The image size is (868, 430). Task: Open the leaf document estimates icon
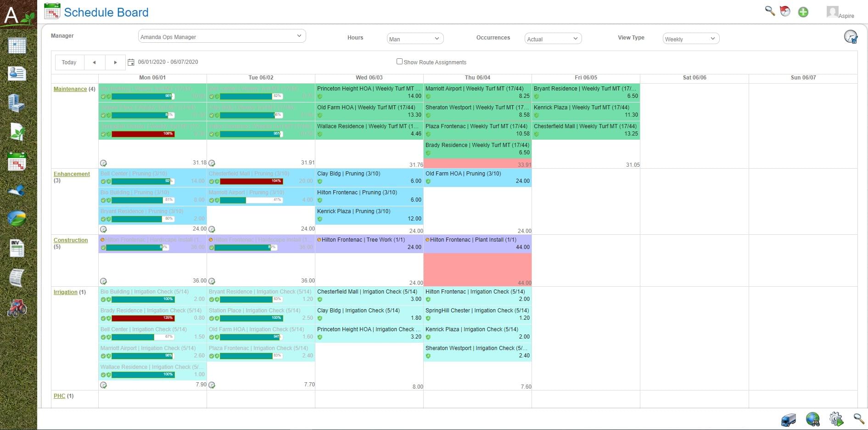pos(17,132)
